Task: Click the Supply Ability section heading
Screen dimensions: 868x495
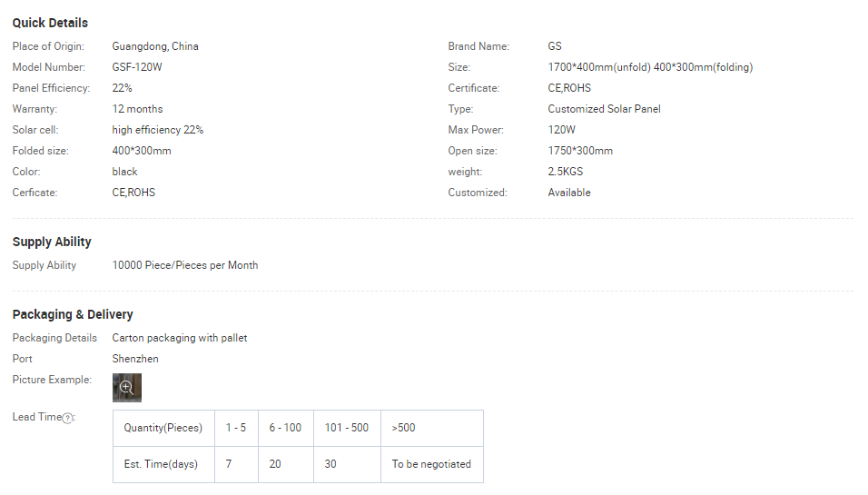Action: click(x=52, y=242)
